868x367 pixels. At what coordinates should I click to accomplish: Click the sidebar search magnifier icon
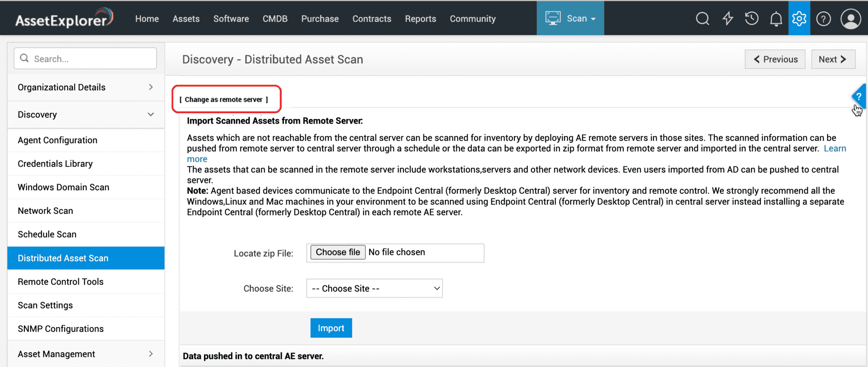coord(24,58)
